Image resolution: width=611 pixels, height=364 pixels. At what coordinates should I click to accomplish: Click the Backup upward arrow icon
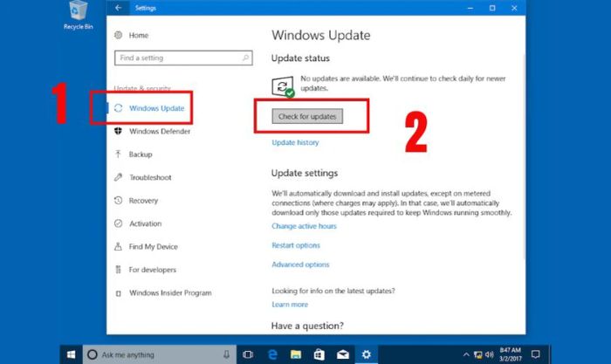[x=118, y=154]
